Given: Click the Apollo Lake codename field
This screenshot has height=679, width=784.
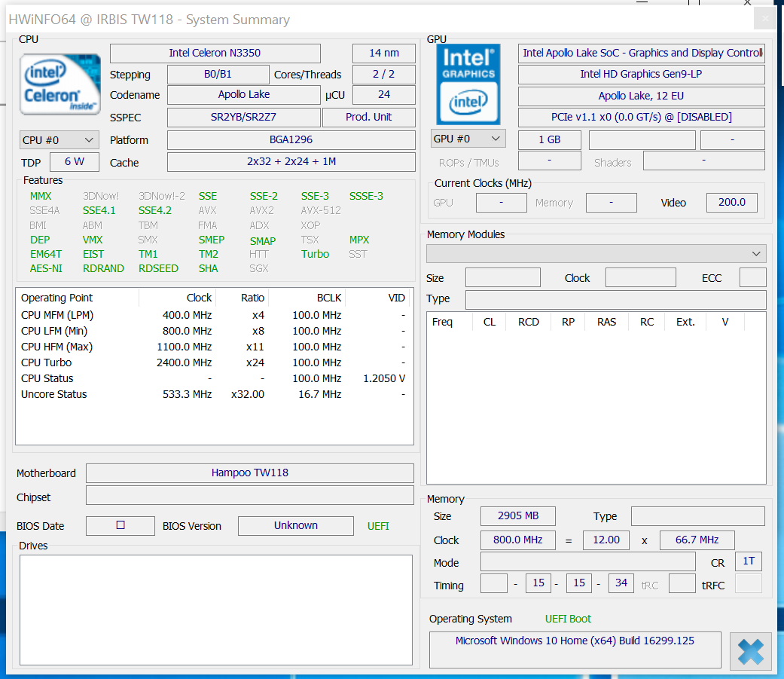Looking at the screenshot, I should coord(244,94).
